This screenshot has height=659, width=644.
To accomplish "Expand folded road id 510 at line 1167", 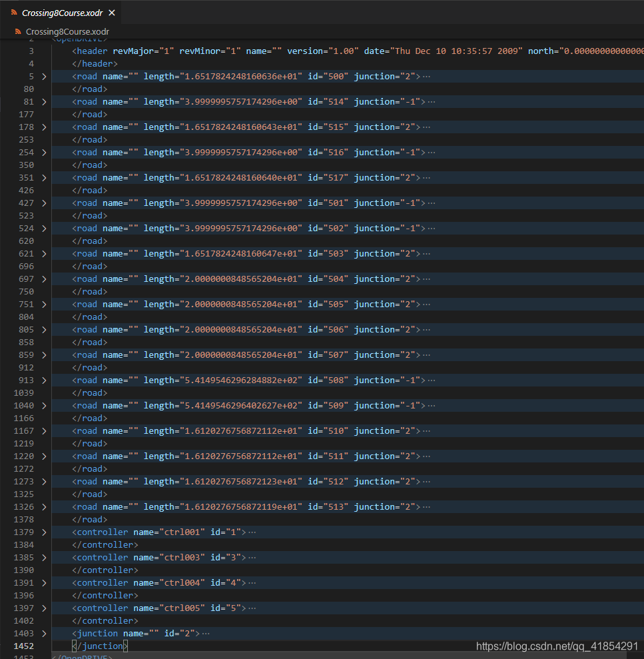I will pos(44,431).
